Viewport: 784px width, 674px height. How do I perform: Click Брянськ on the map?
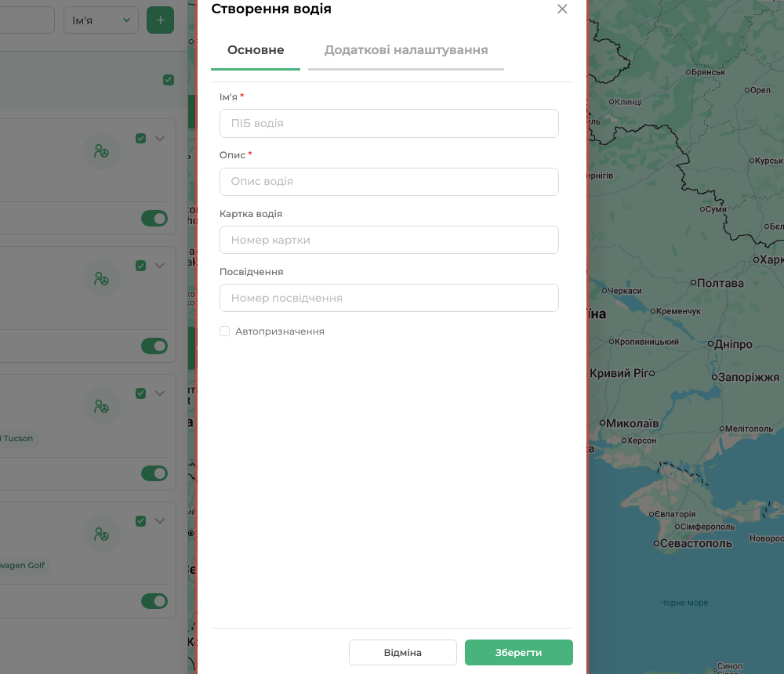pos(709,73)
